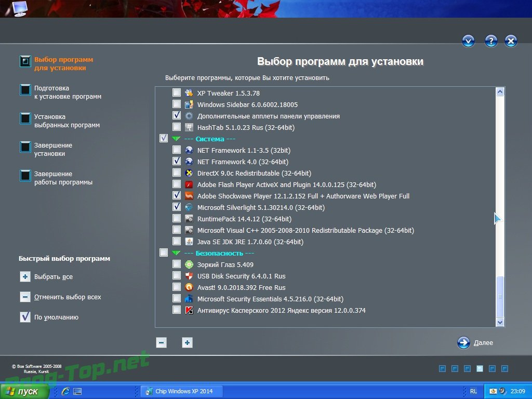The height and width of the screenshot is (399, 532).
Task: Click the XP Tweaker program icon
Action: click(189, 92)
